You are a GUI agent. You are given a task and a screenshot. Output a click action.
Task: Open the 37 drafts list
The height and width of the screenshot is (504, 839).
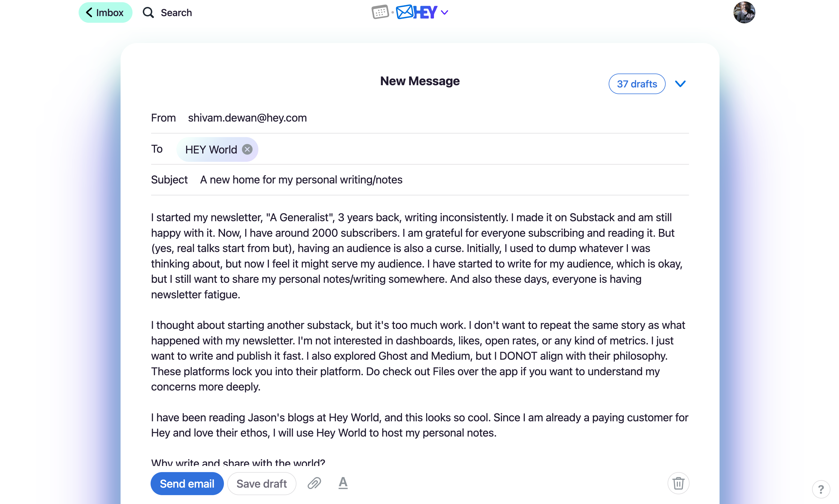pyautogui.click(x=637, y=84)
